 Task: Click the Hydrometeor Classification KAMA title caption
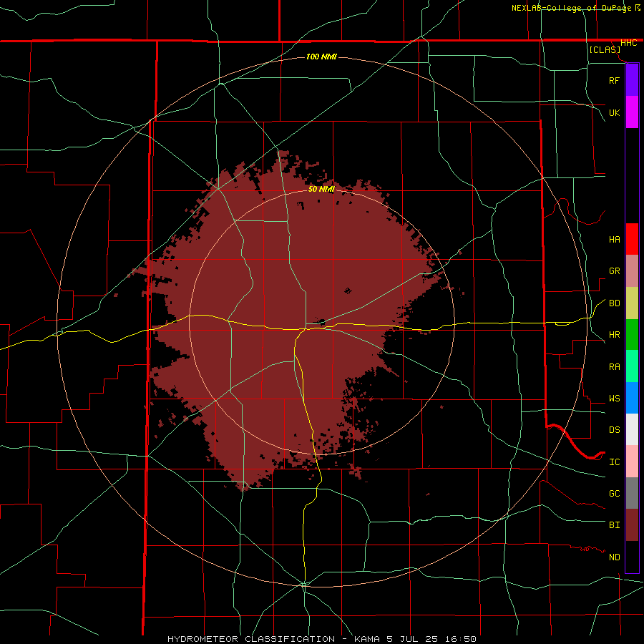(x=322, y=639)
